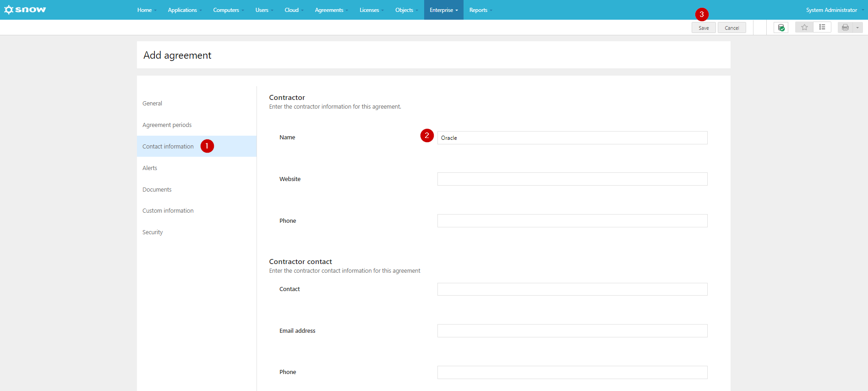Click the list view icon
This screenshot has height=391, width=868.
[822, 28]
